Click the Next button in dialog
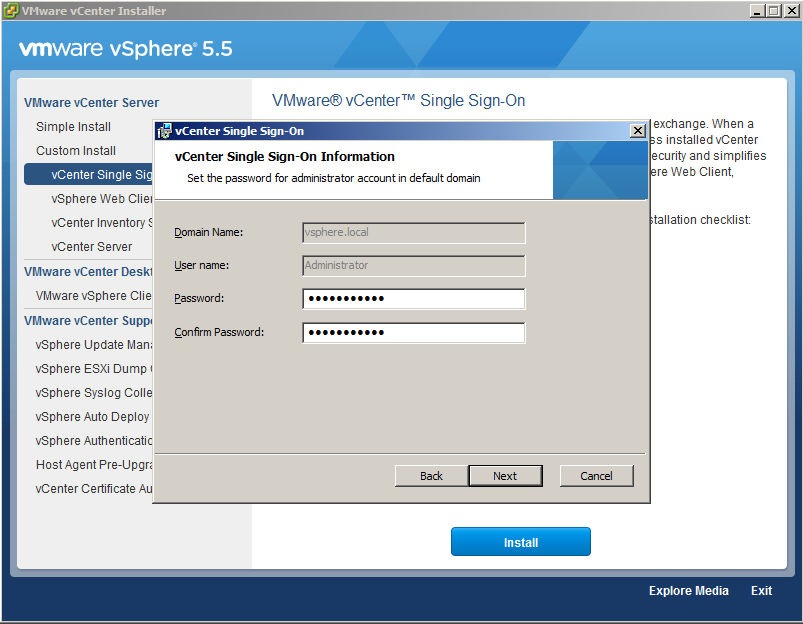803x624 pixels. (505, 476)
